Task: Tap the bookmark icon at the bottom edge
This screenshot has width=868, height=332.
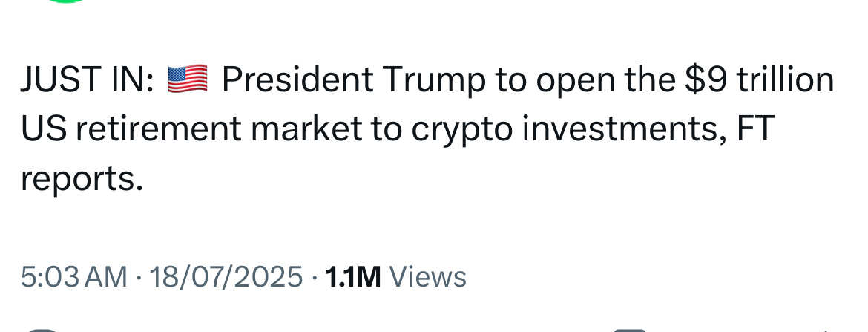Action: [631, 331]
